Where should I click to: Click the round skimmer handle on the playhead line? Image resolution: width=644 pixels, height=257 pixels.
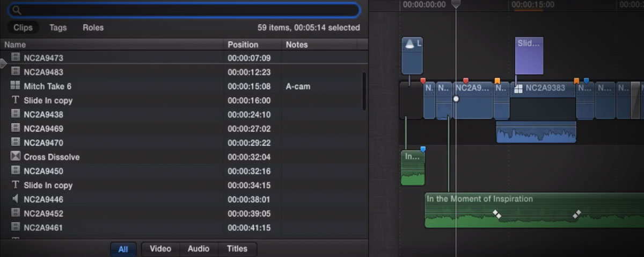click(x=456, y=99)
